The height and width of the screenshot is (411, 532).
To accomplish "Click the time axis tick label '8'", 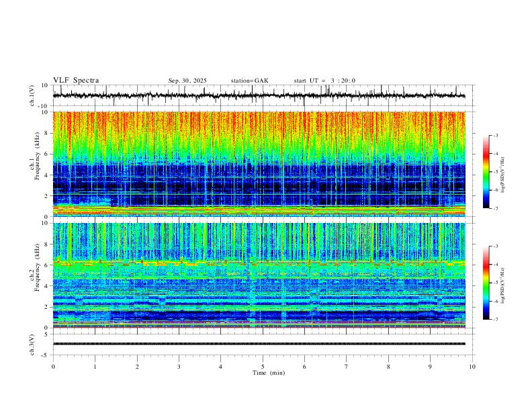I will point(388,367).
